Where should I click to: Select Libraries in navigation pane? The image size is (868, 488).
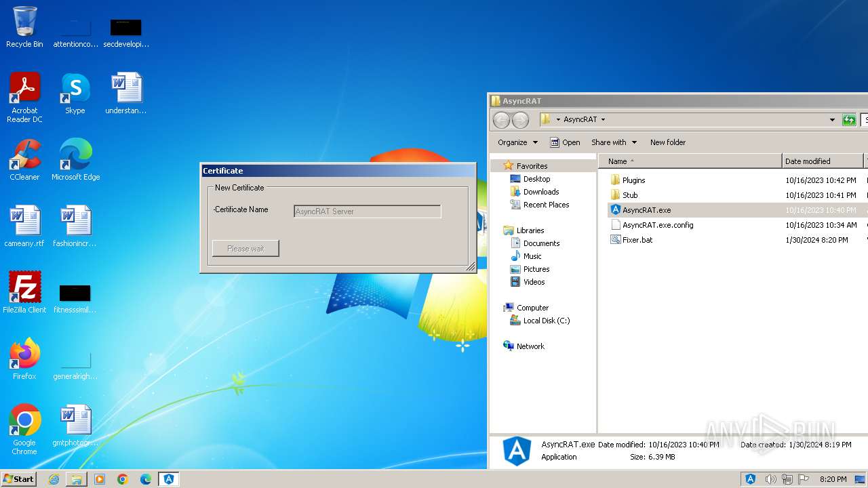coord(524,230)
